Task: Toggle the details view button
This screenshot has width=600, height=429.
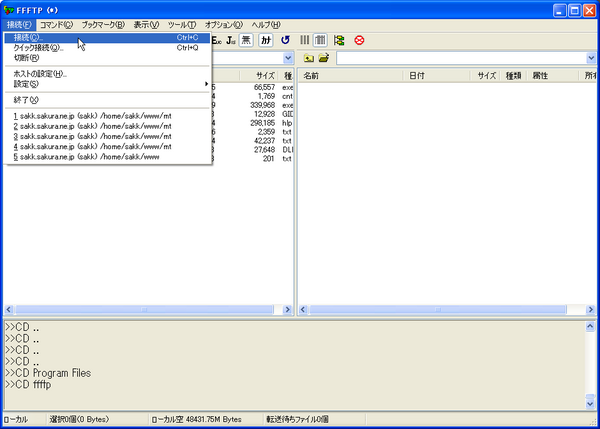Action: (320, 40)
